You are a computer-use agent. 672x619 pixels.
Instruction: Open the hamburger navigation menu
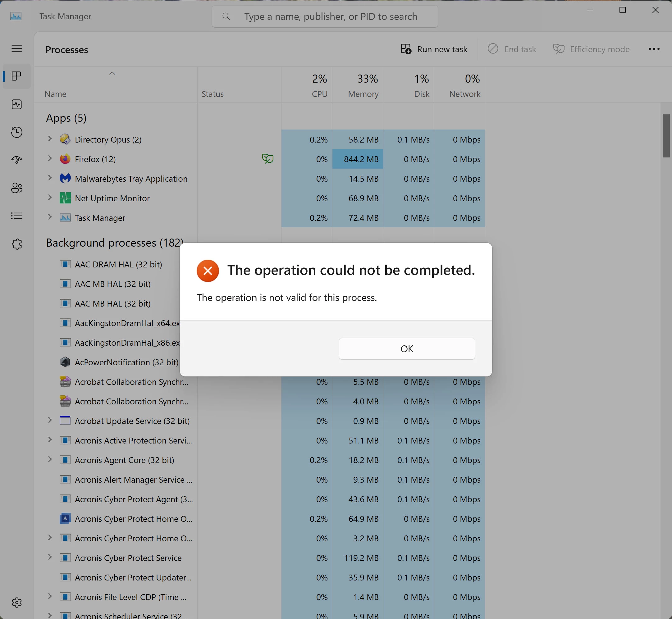(x=17, y=48)
